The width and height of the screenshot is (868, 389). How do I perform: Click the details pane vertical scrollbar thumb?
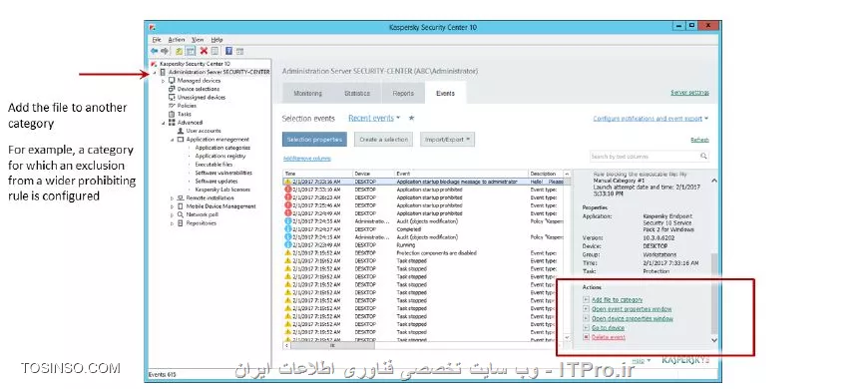click(x=713, y=293)
